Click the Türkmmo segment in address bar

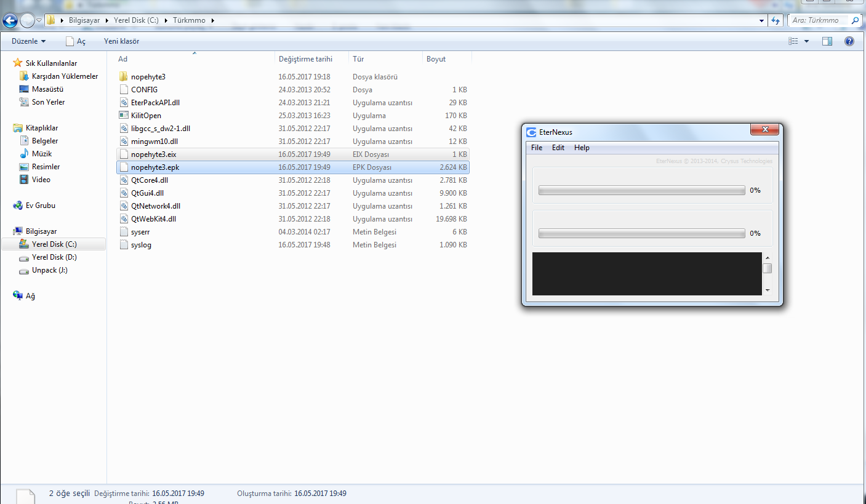pyautogui.click(x=188, y=20)
